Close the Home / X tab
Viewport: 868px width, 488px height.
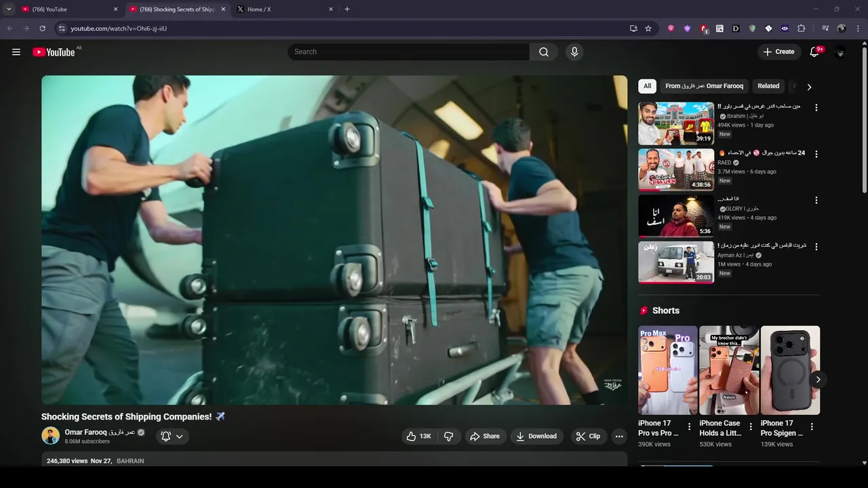331,9
